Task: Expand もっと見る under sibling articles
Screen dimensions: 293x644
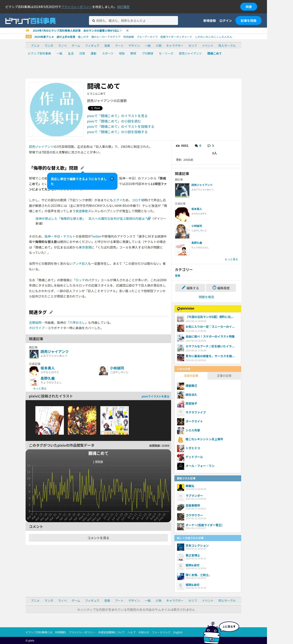Action: [40, 389]
